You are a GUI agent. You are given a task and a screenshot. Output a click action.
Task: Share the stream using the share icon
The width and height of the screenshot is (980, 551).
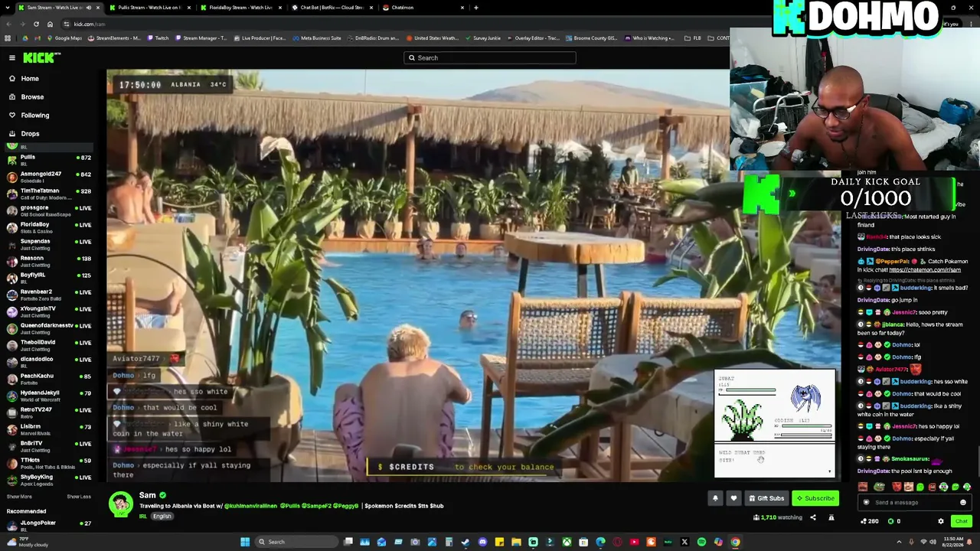pos(813,518)
